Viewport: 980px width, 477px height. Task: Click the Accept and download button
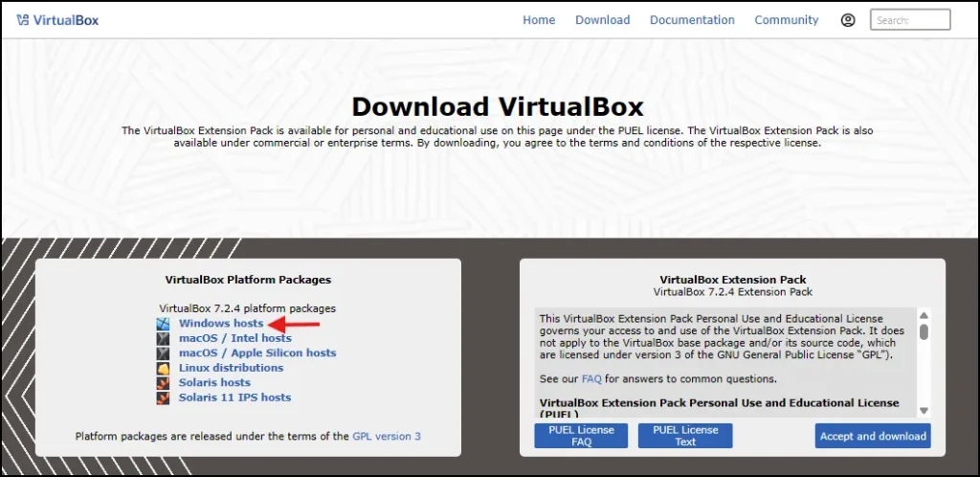tap(873, 436)
